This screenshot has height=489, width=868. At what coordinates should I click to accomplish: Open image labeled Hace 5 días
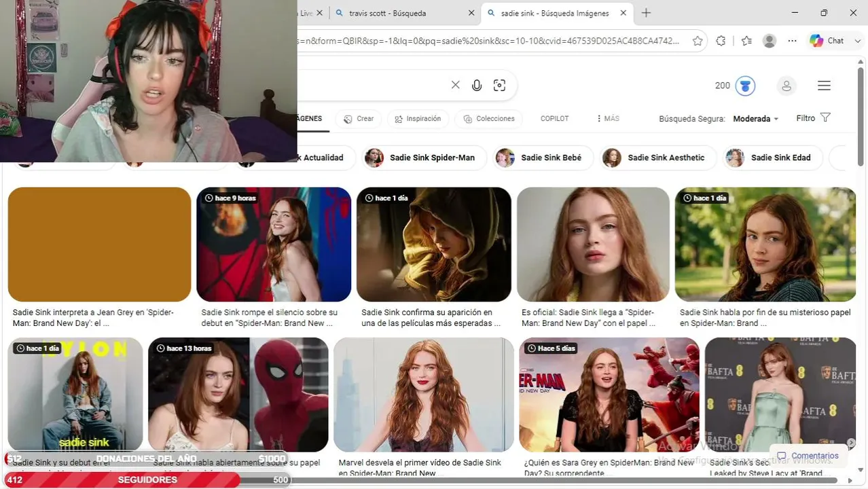[609, 395]
